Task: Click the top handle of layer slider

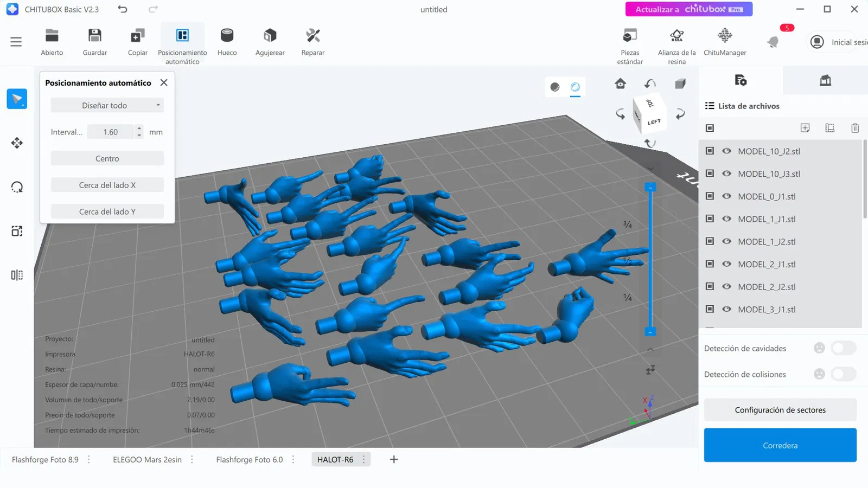Action: (x=650, y=187)
